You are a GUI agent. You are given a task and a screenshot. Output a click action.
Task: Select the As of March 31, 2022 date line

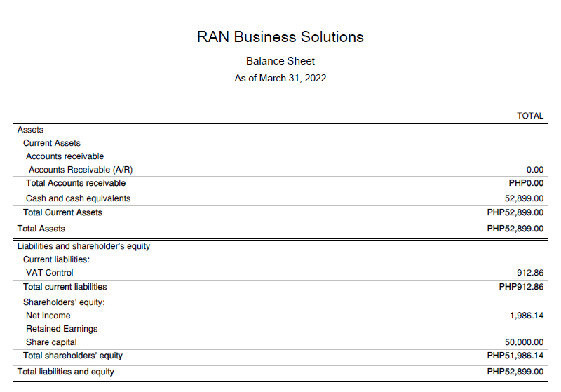click(x=280, y=78)
